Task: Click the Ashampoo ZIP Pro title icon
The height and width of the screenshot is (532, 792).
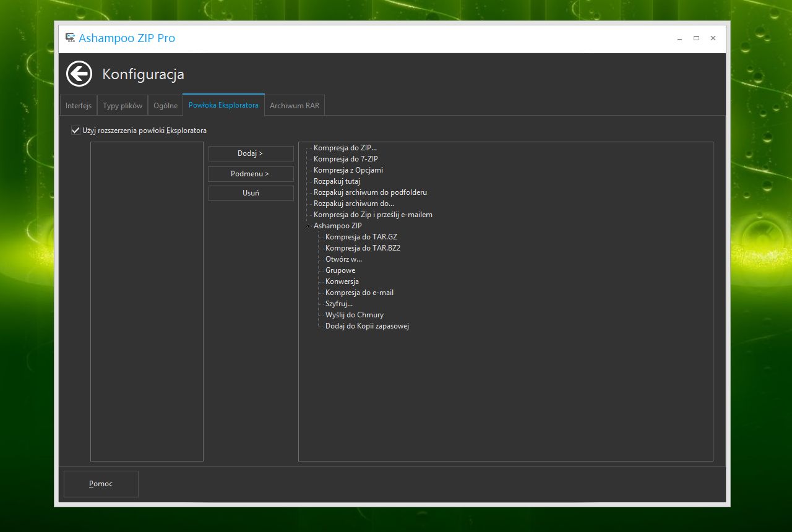Action: click(71, 38)
